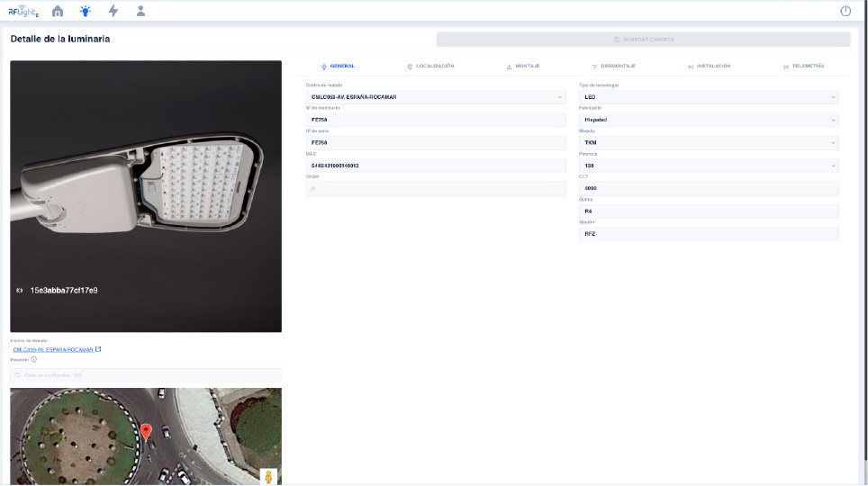Click the info icon next to Posición
The image size is (868, 486).
(x=34, y=359)
